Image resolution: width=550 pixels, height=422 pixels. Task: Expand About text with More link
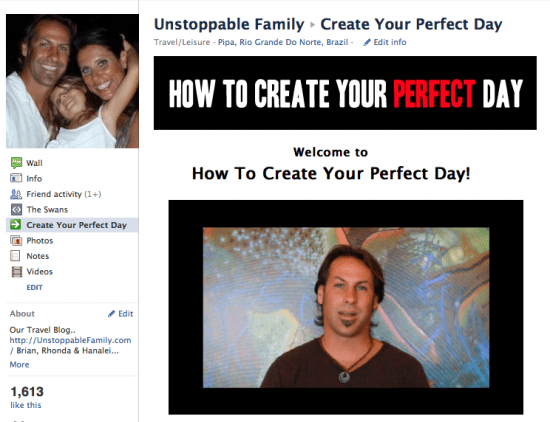coord(19,364)
